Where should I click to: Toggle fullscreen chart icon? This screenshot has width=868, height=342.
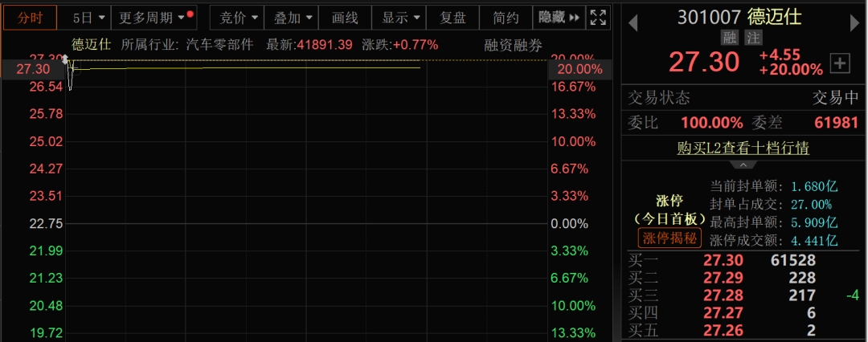click(x=598, y=18)
